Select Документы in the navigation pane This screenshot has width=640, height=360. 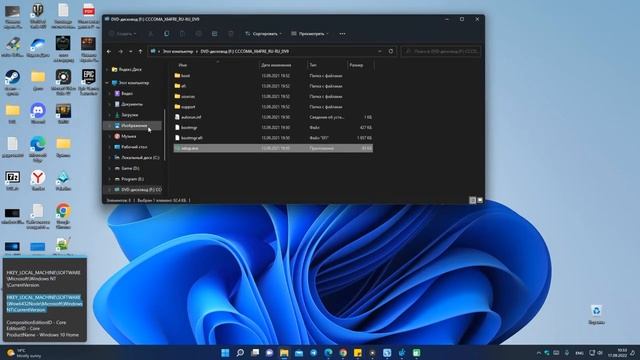coord(133,104)
